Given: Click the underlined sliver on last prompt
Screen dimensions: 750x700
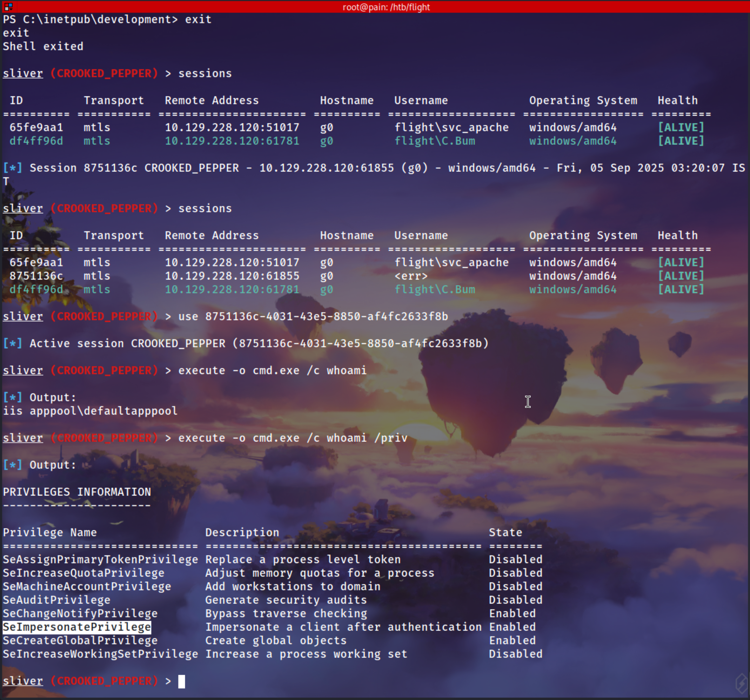Looking at the screenshot, I should [x=23, y=681].
